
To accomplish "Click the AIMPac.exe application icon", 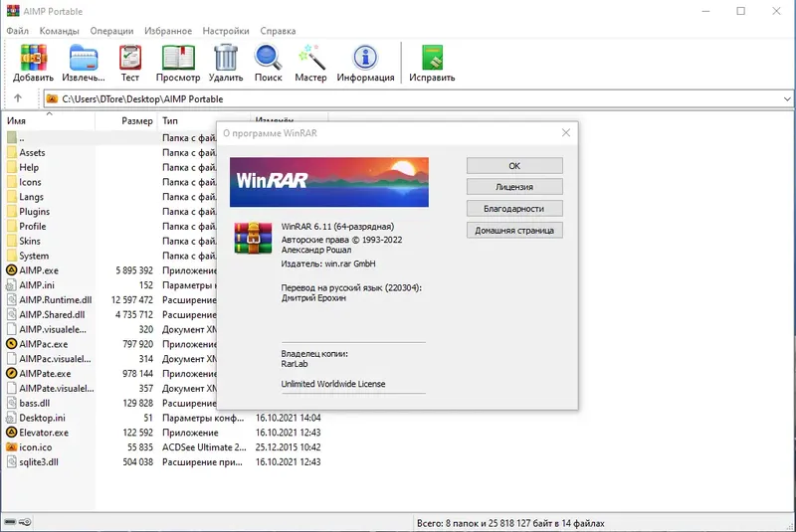I will 11,344.
